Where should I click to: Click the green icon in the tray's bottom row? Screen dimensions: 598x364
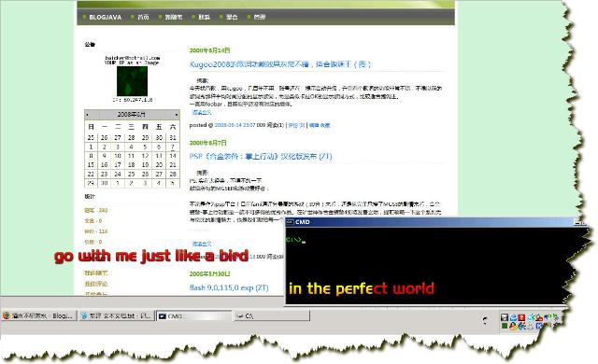tap(505, 326)
